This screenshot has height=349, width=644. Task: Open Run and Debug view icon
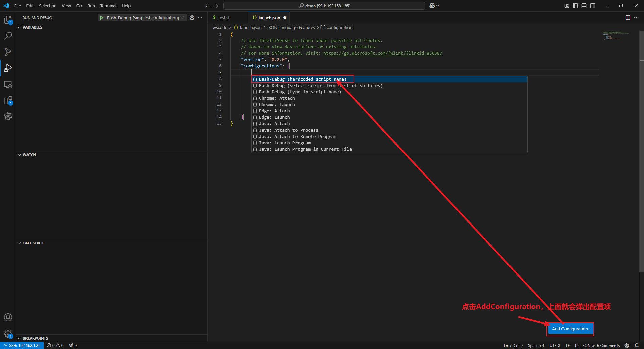pyautogui.click(x=8, y=68)
